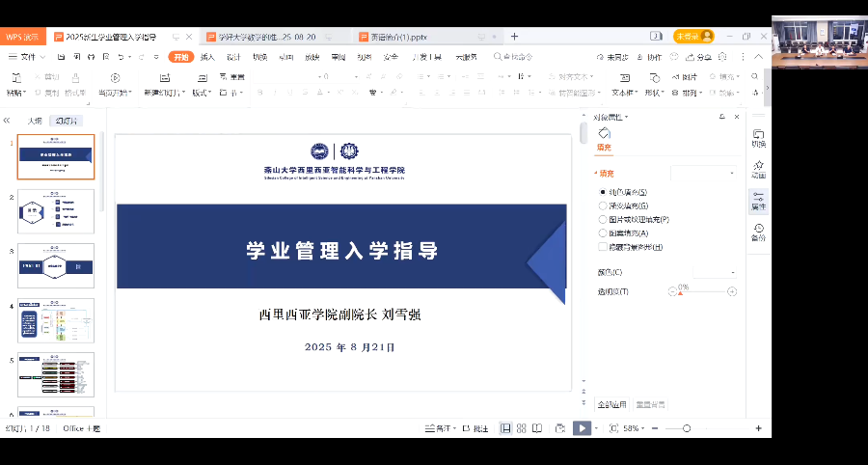The image size is (868, 465).
Task: Open the 插入 (Insert) ribbon tab
Action: pyautogui.click(x=207, y=57)
